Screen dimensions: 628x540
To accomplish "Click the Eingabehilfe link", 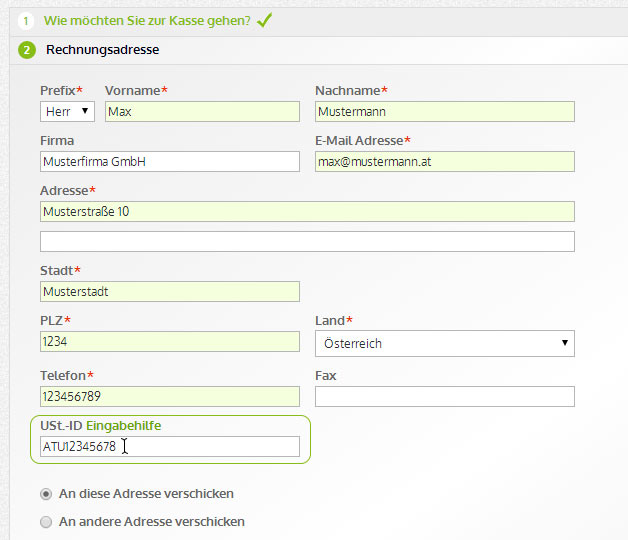I will (123, 426).
